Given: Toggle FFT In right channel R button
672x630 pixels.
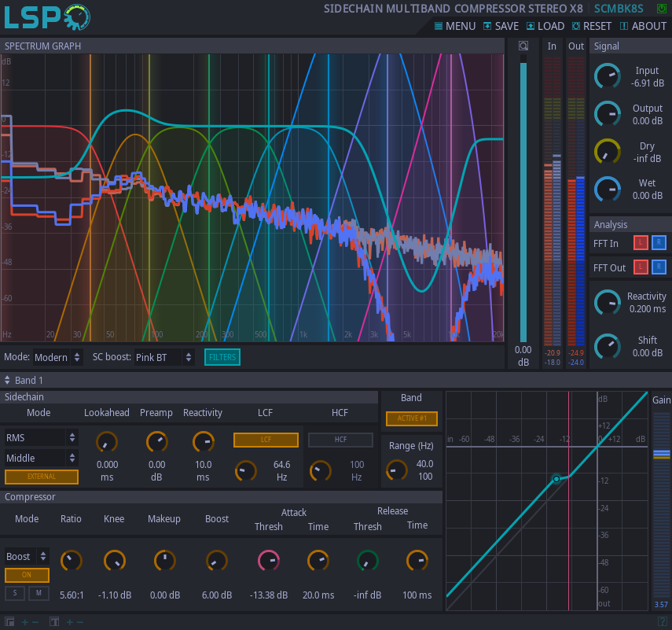Looking at the screenshot, I should tap(659, 243).
